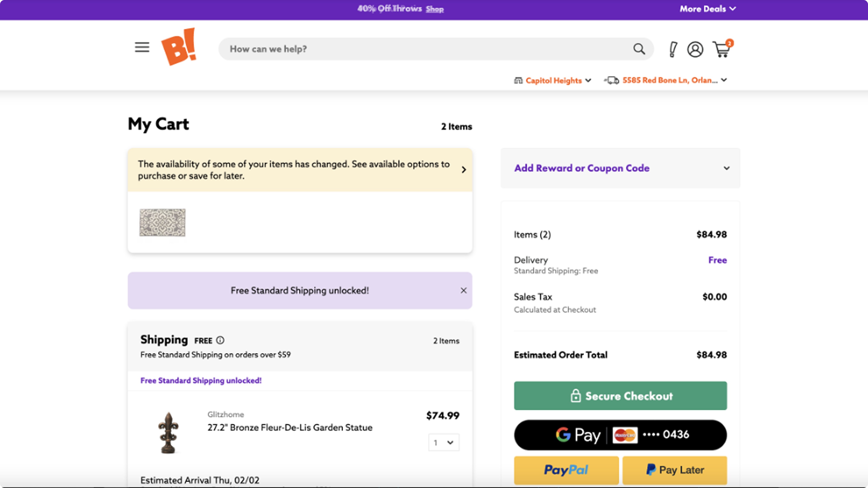Click the lock icon on Secure Checkout
This screenshot has width=868, height=488.
pyautogui.click(x=576, y=396)
